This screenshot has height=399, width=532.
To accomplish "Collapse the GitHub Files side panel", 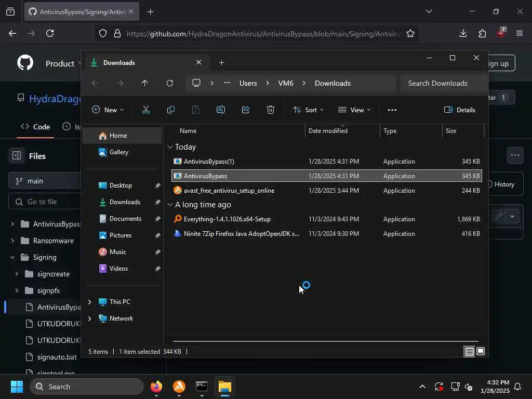I will tap(16, 156).
